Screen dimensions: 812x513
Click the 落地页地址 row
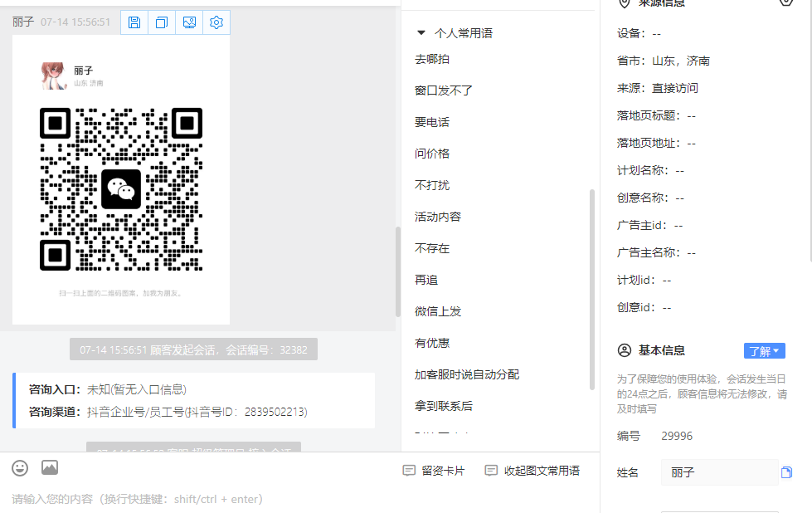pyautogui.click(x=656, y=143)
